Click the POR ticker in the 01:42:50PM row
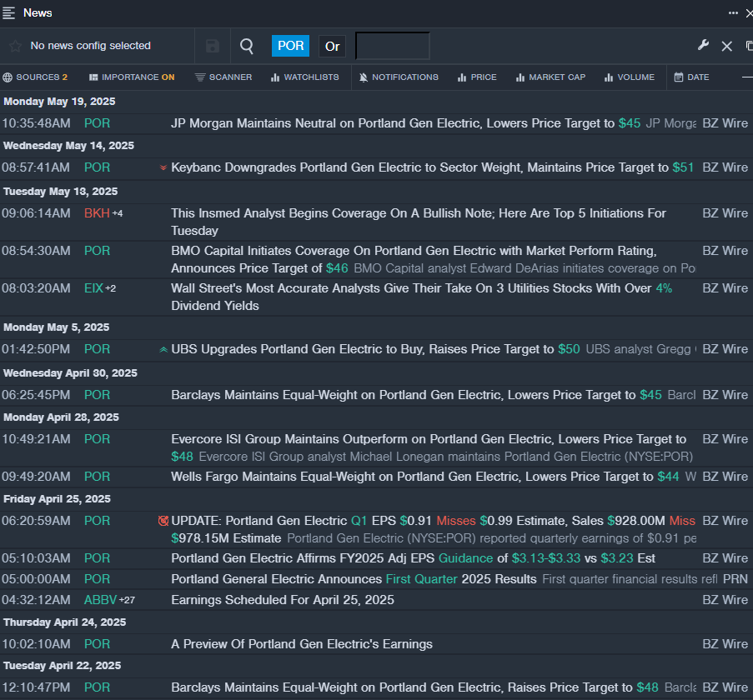Image resolution: width=753 pixels, height=700 pixels. (97, 349)
